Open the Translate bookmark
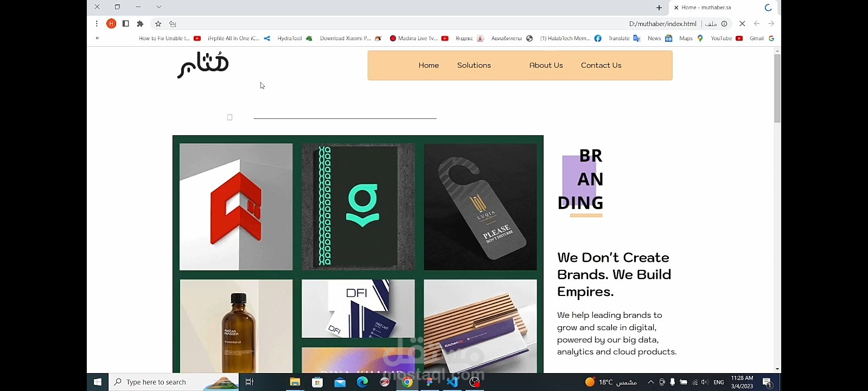The height and width of the screenshot is (391, 868). (624, 38)
